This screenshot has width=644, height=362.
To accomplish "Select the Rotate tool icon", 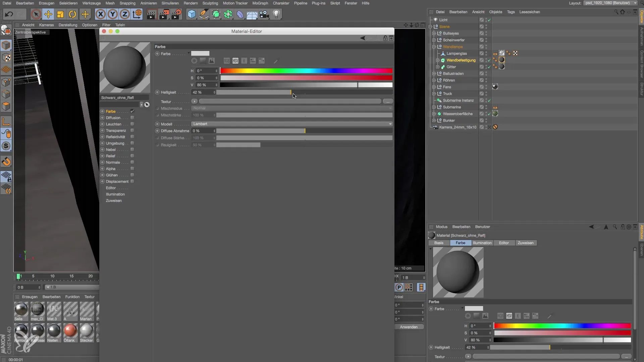I will pyautogui.click(x=72, y=14).
